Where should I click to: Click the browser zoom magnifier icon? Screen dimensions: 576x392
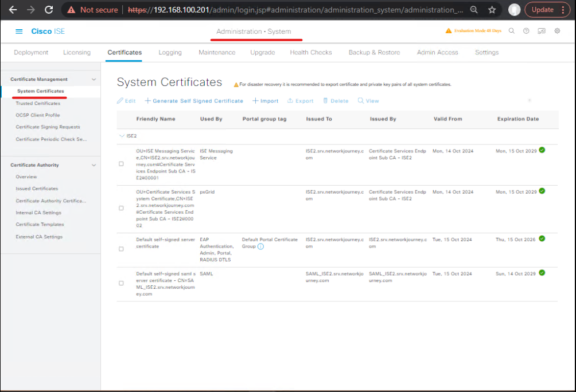474,10
